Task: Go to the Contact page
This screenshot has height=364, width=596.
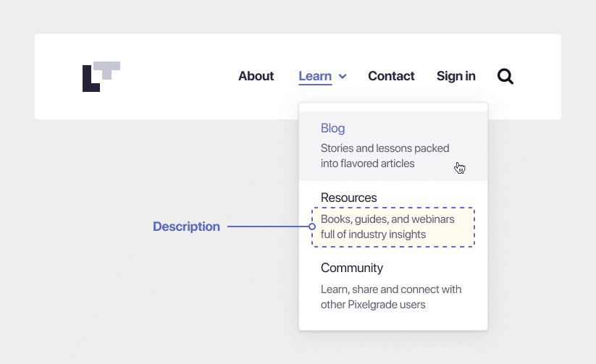Action: pyautogui.click(x=391, y=76)
